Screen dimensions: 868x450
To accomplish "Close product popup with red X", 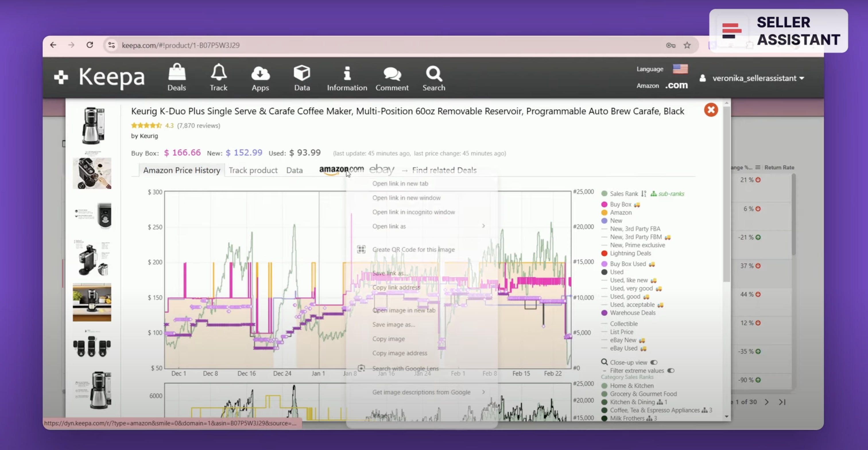I will click(x=711, y=110).
